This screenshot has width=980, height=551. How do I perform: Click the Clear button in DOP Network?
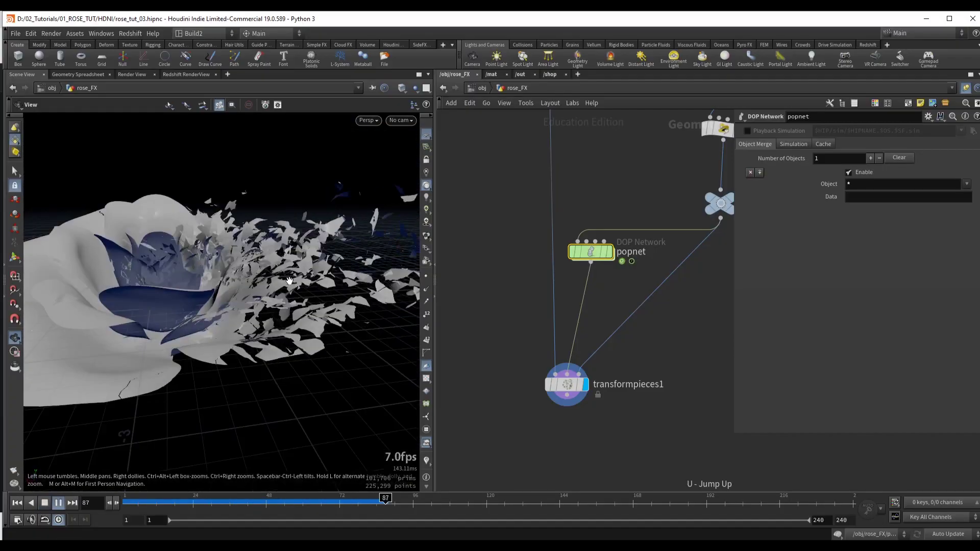900,158
